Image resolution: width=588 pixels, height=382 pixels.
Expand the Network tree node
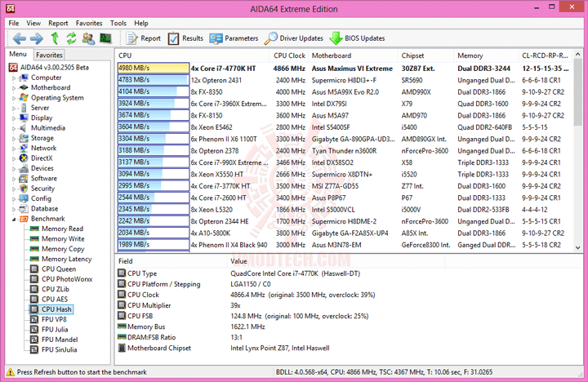pyautogui.click(x=14, y=149)
